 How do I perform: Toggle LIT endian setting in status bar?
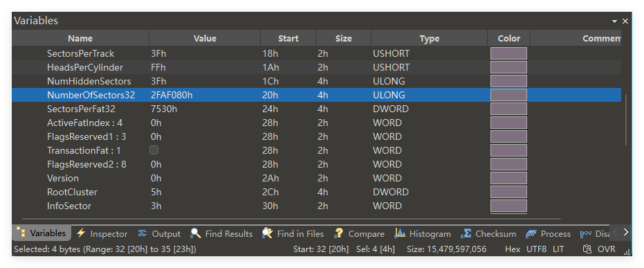click(558, 249)
